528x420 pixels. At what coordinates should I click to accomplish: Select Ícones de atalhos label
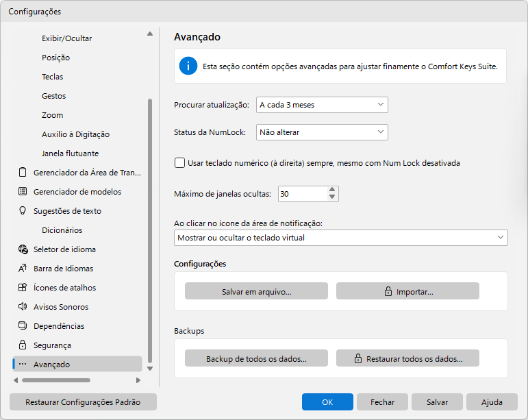coord(64,288)
